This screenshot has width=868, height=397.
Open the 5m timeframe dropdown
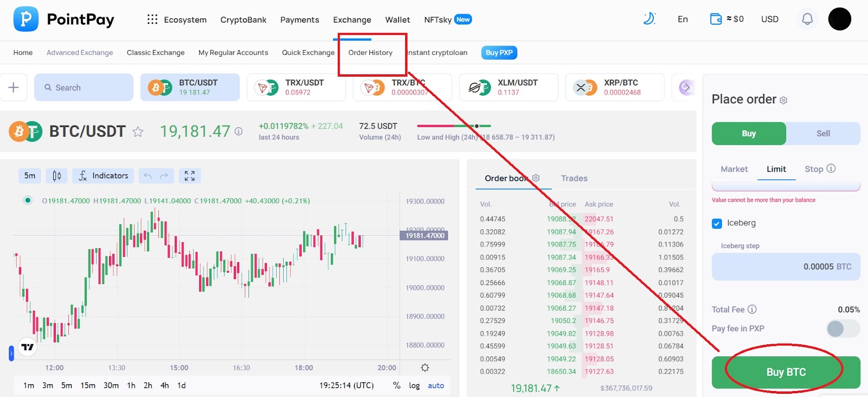30,175
